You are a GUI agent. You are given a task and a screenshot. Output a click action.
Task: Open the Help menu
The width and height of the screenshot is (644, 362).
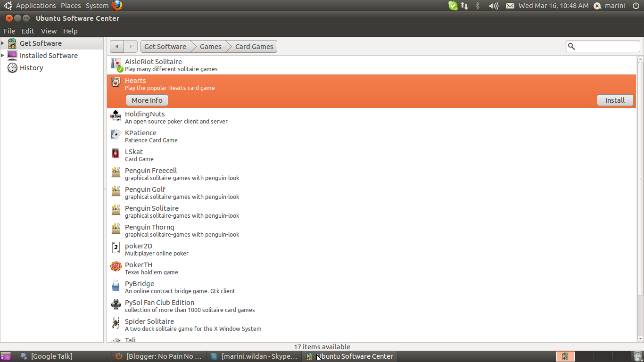click(70, 31)
